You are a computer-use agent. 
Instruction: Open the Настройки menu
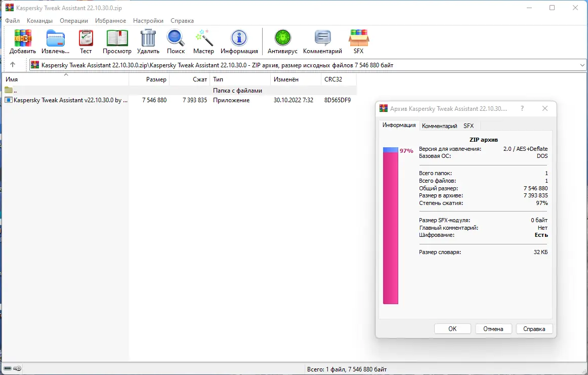148,21
